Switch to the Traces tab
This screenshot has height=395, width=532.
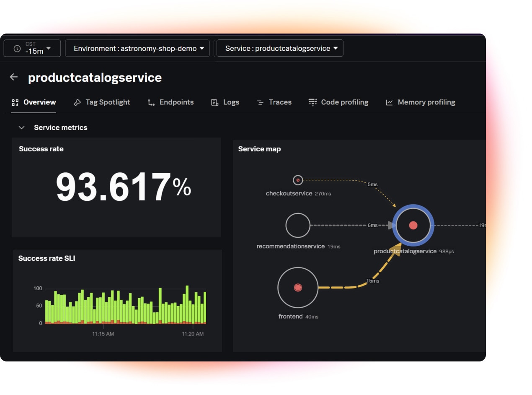(279, 102)
